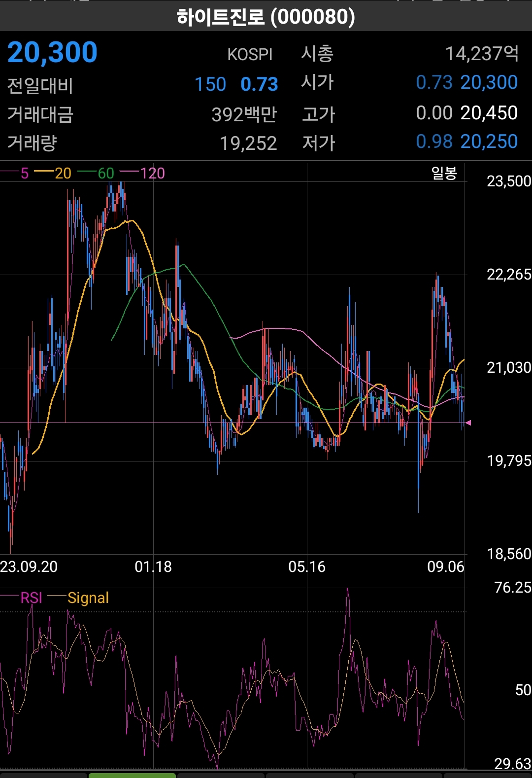Screen dimensions: 532x778
Task: Tap the 고가 label
Action: (318, 114)
